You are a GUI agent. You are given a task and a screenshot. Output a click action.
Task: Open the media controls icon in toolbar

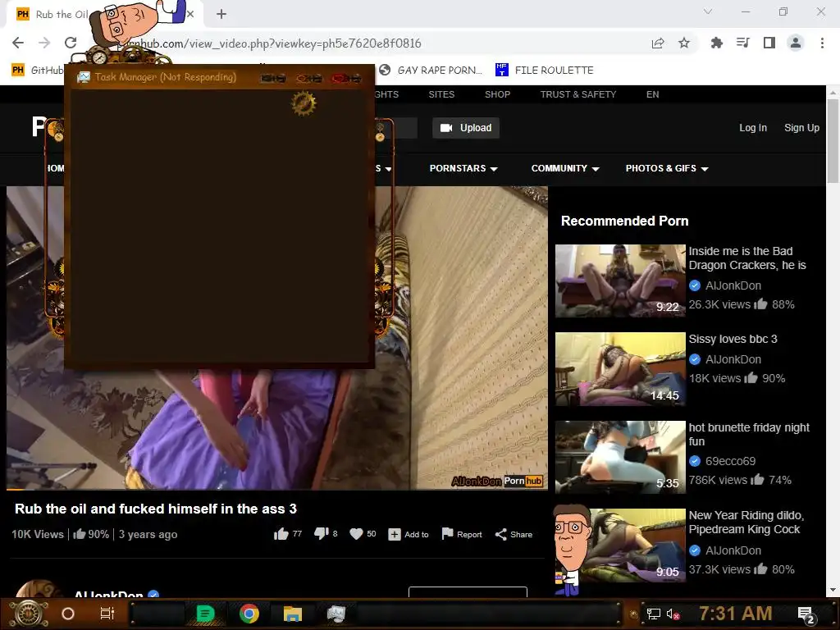click(x=742, y=43)
